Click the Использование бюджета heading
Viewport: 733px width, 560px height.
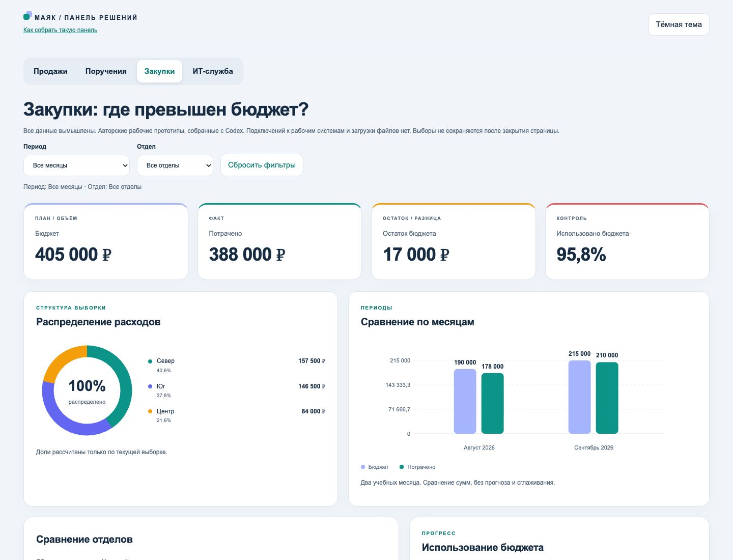click(483, 547)
